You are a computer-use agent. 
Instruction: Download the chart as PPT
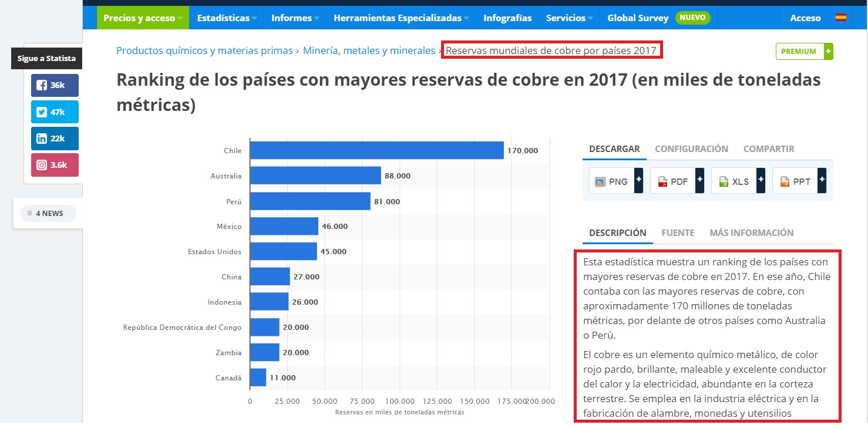coord(799,181)
